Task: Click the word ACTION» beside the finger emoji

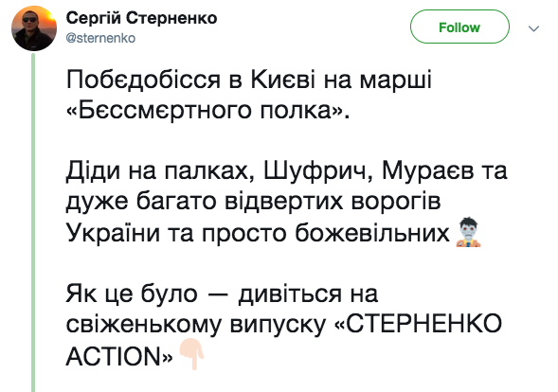Action: tap(119, 356)
